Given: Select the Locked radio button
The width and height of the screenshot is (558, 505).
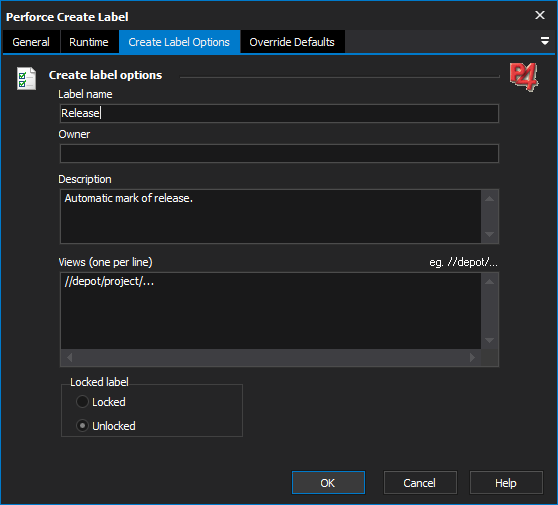Looking at the screenshot, I should coord(82,402).
